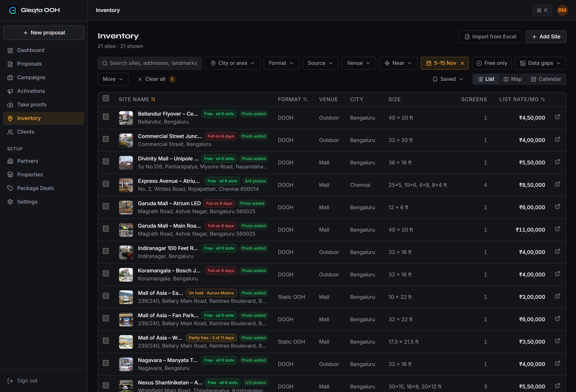
Task: Sort by Site Name arrows icon
Action: 153,99
